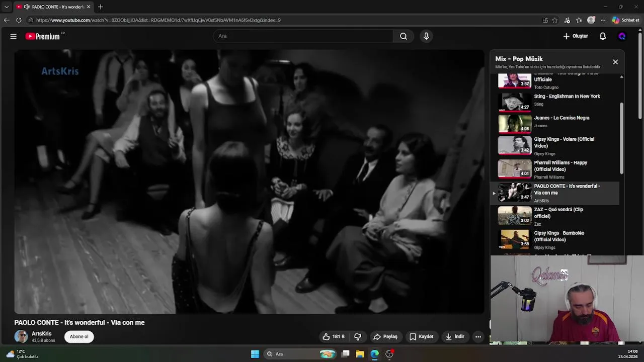Open the account avatar menu
This screenshot has height=362, width=644.
tap(622, 36)
